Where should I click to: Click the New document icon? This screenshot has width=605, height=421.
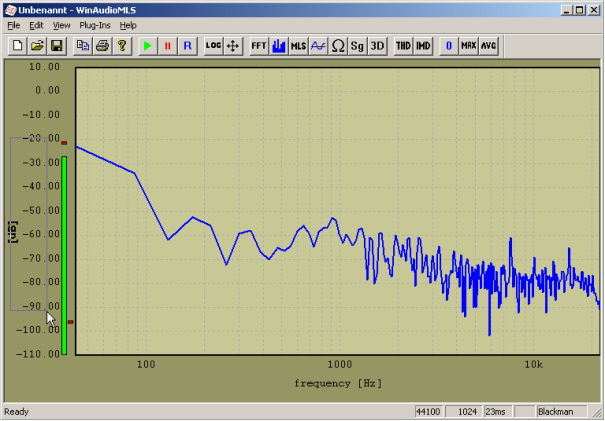[17, 46]
